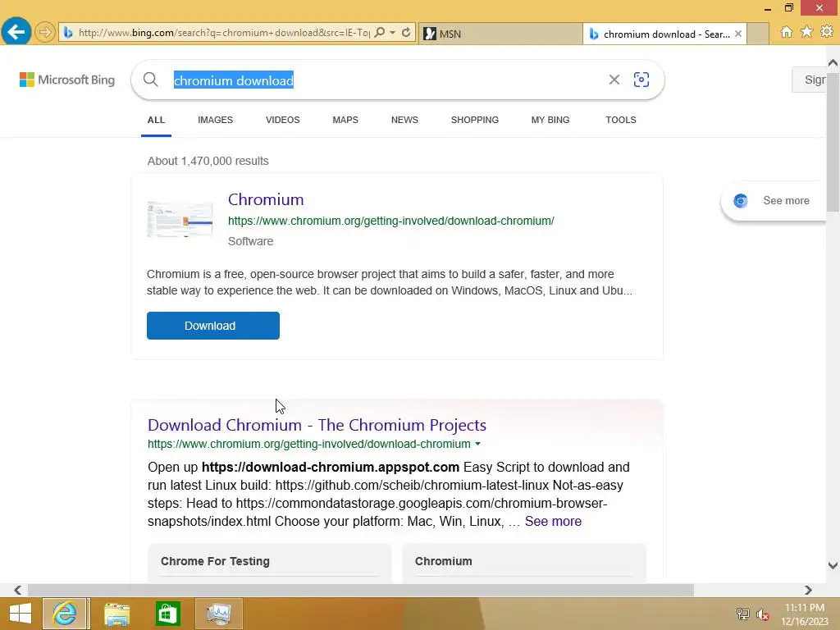
Task: Open the TOOLS filter menu
Action: click(621, 120)
